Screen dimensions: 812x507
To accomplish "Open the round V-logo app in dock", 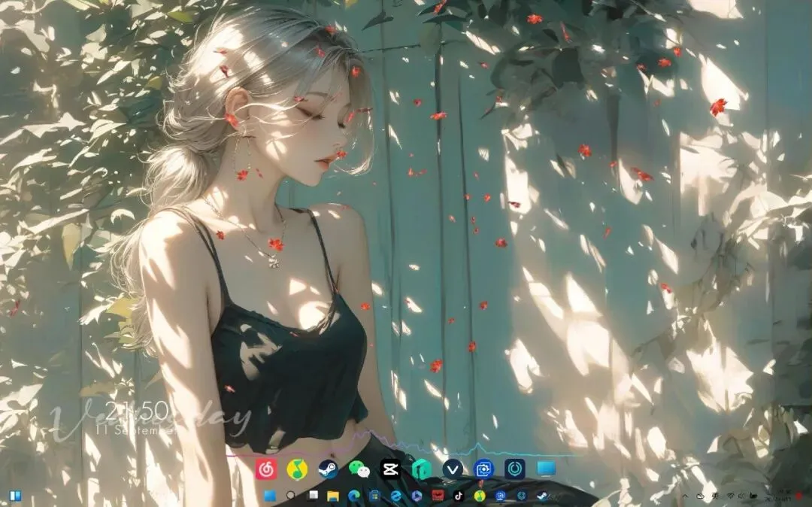I will 453,469.
